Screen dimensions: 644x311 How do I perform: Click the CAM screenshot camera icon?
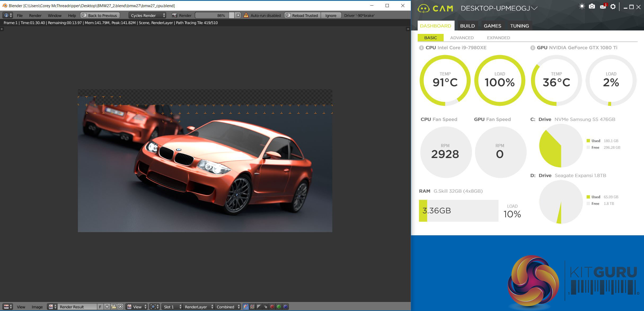592,7
